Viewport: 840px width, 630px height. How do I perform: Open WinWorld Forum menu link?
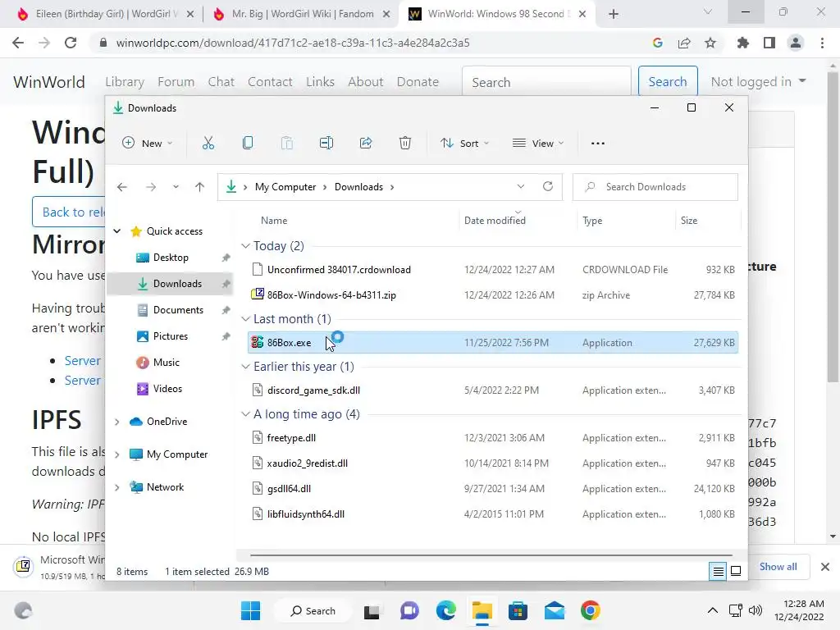(x=176, y=81)
